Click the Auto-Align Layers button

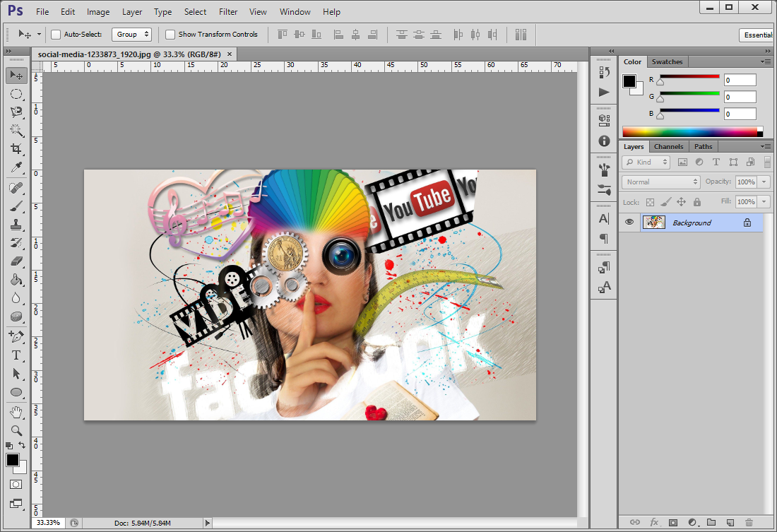pyautogui.click(x=521, y=34)
